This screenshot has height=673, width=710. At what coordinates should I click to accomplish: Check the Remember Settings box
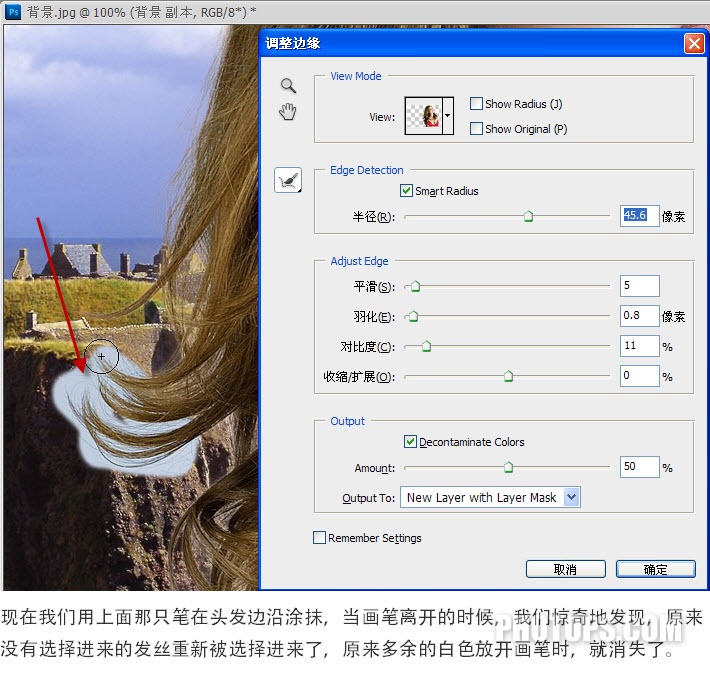tap(319, 538)
